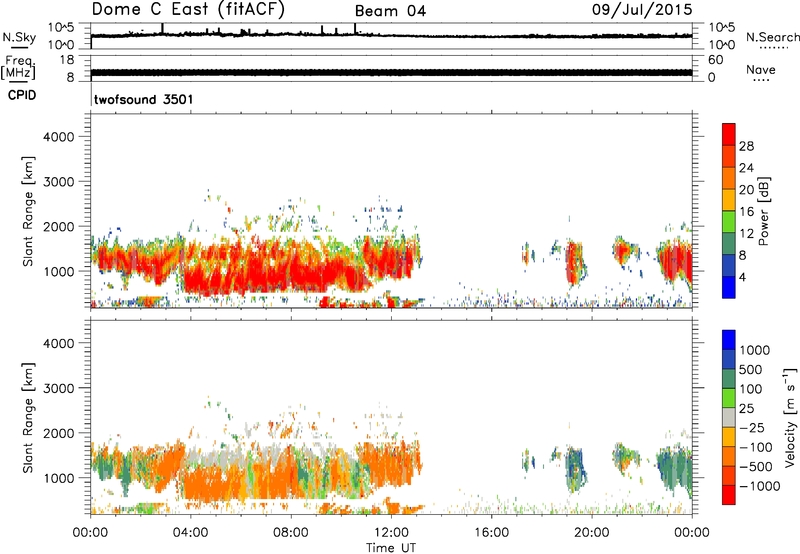The width and height of the screenshot is (800, 554).
Task: Click the "Freq. [MHz]" label
Action: 18,67
